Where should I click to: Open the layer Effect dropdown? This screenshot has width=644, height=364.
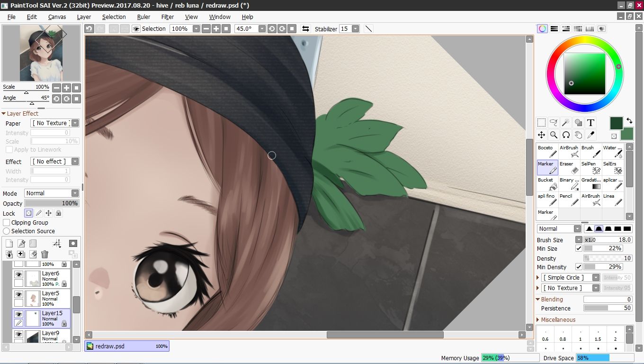(x=75, y=162)
